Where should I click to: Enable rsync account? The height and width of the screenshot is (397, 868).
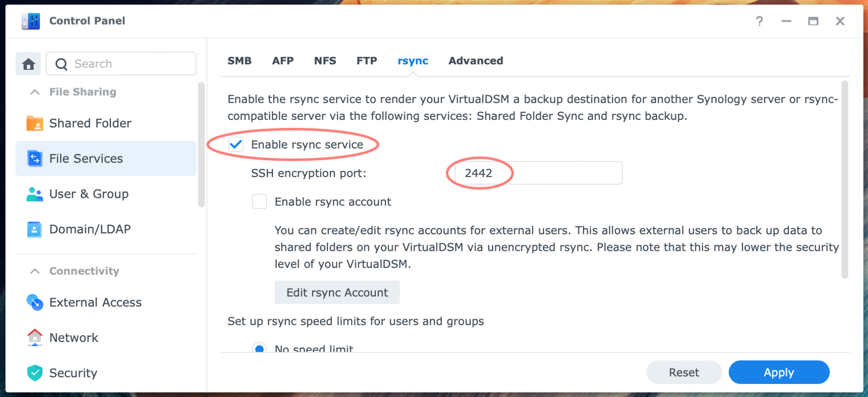pos(259,202)
